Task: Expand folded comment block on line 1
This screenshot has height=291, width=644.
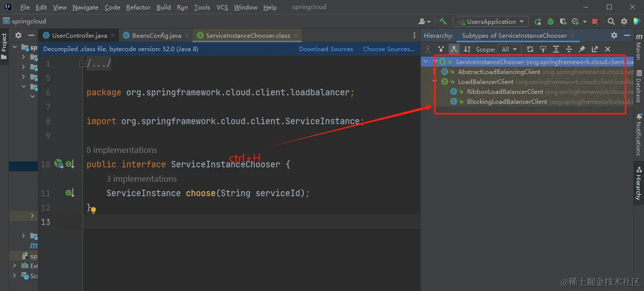Action: 82,64
